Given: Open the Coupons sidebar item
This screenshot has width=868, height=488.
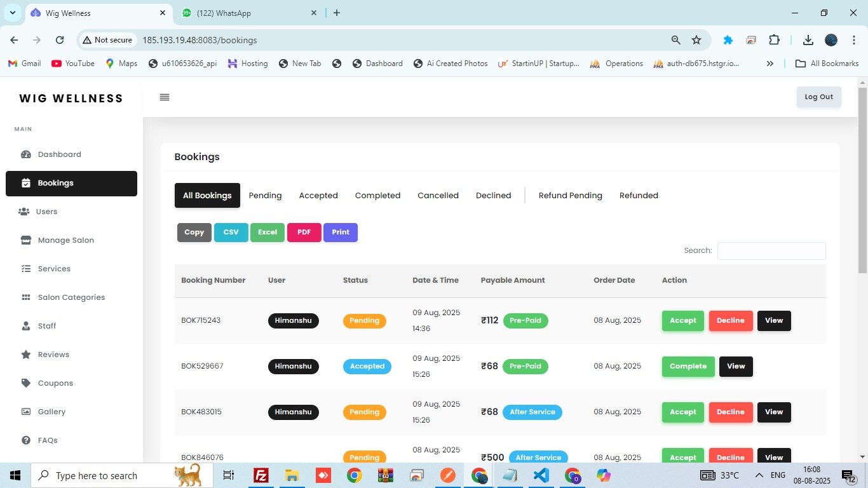Looking at the screenshot, I should coord(55,383).
